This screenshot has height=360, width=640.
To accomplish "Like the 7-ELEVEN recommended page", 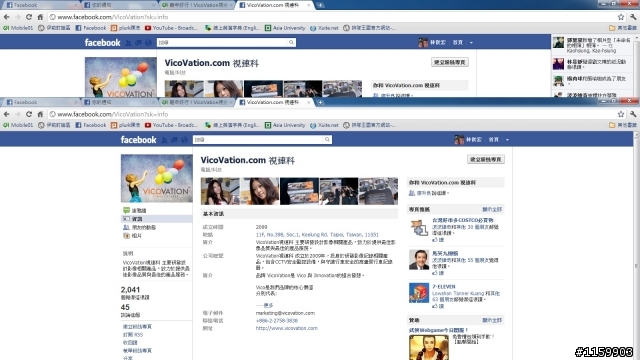I will tap(438, 306).
